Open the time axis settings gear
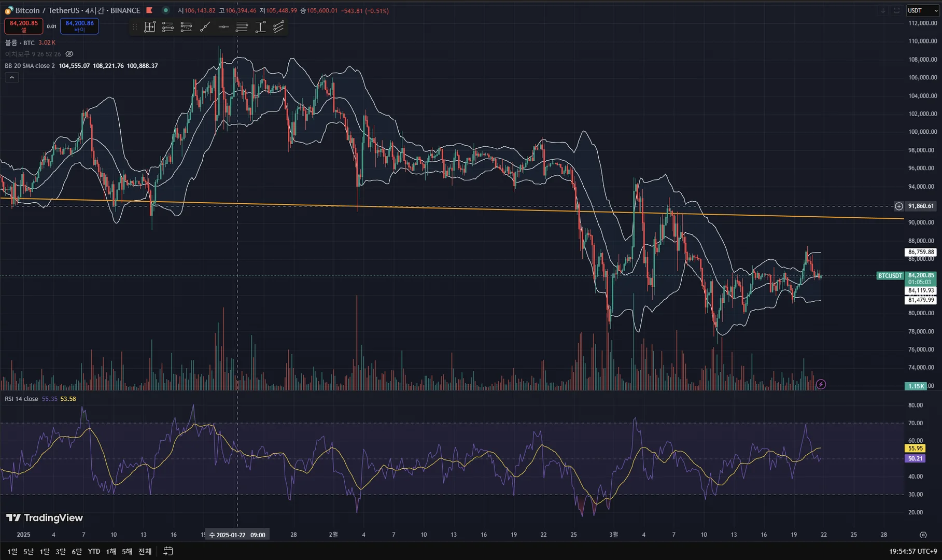 [923, 535]
